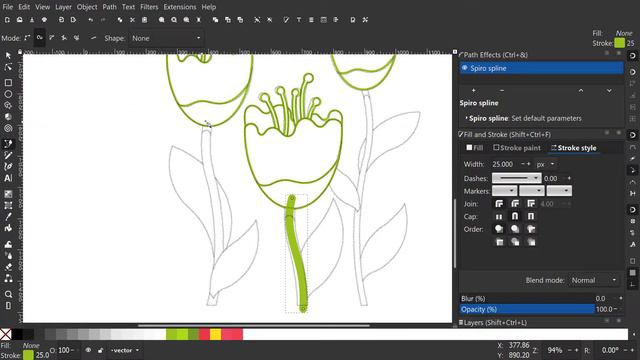The height and width of the screenshot is (360, 640).
Task: Select the Text tool in the toolbox
Action: click(8, 178)
